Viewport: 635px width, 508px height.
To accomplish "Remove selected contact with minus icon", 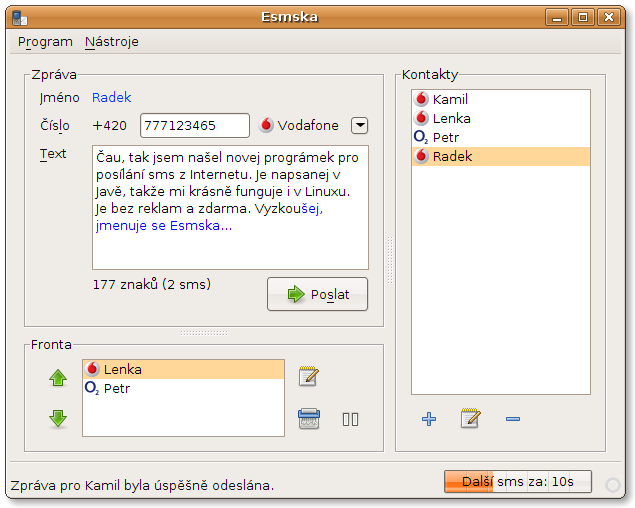I will tap(513, 419).
